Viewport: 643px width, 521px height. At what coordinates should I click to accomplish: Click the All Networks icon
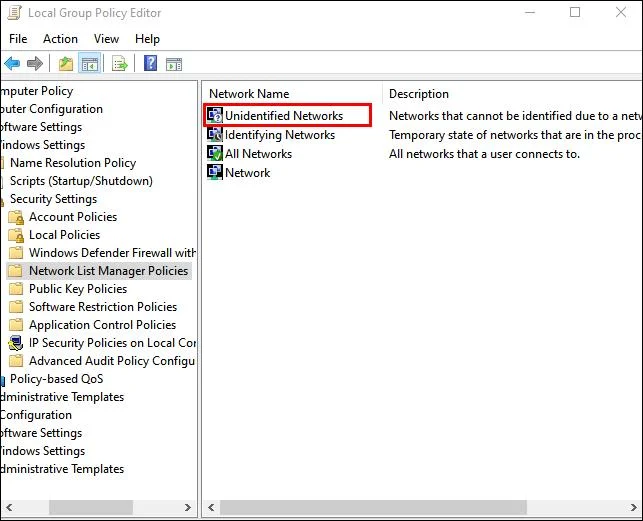[214, 153]
